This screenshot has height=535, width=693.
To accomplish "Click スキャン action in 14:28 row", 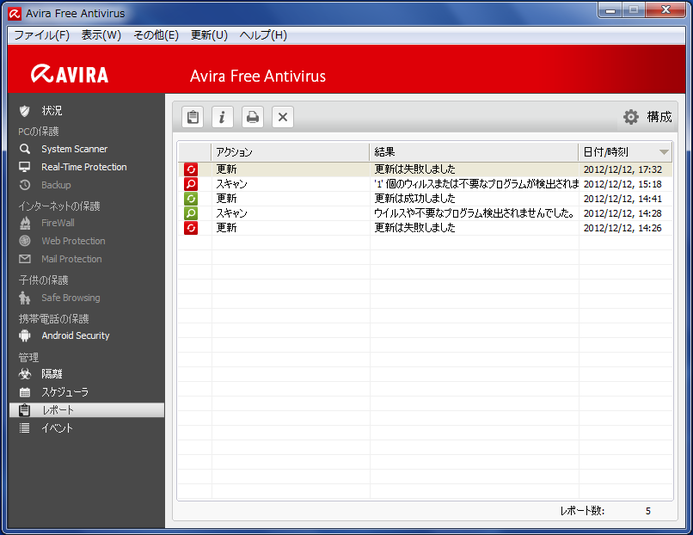I will 232,213.
